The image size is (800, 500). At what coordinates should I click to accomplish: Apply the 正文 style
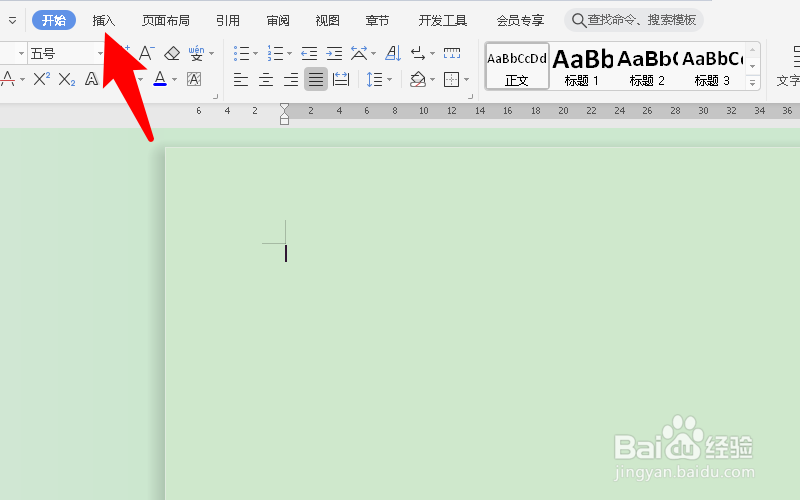[517, 66]
